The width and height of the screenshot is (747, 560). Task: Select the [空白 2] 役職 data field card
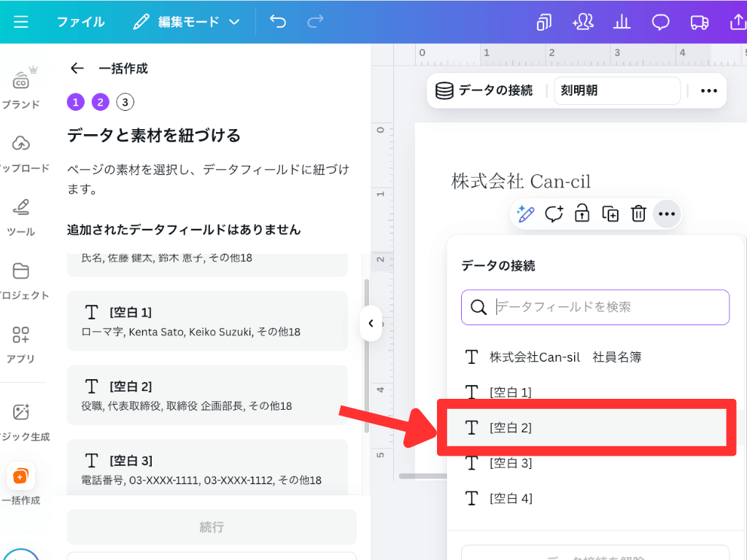coord(207,395)
